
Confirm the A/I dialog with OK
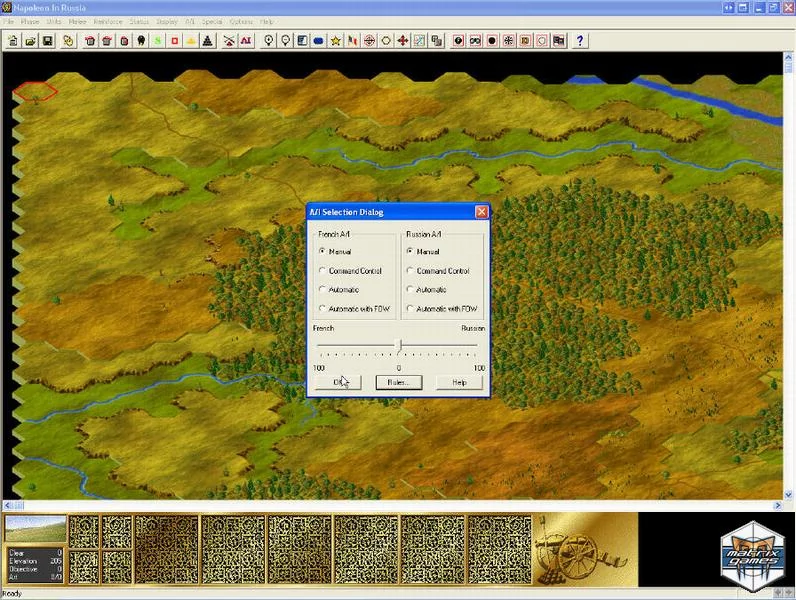click(x=339, y=382)
